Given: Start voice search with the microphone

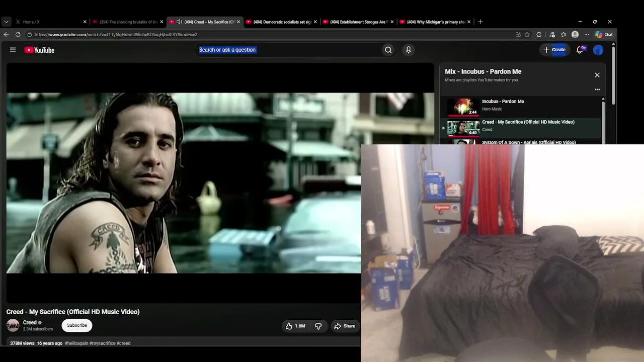Looking at the screenshot, I should [408, 50].
